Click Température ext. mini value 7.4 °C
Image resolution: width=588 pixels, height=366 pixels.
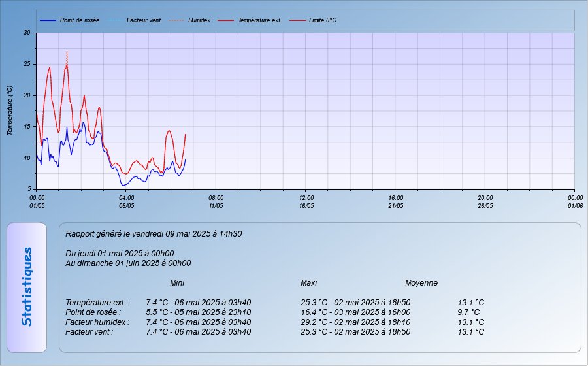click(x=199, y=302)
